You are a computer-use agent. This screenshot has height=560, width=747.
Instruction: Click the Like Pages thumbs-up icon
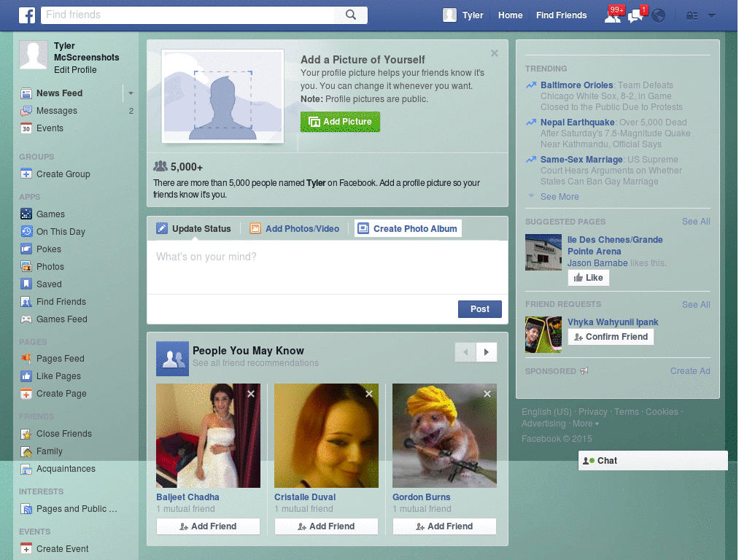[x=26, y=376]
